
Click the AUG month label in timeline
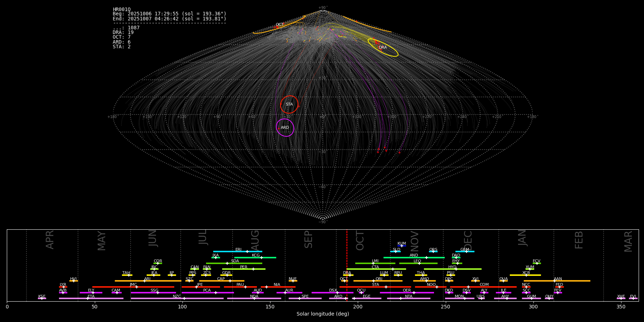click(255, 240)
